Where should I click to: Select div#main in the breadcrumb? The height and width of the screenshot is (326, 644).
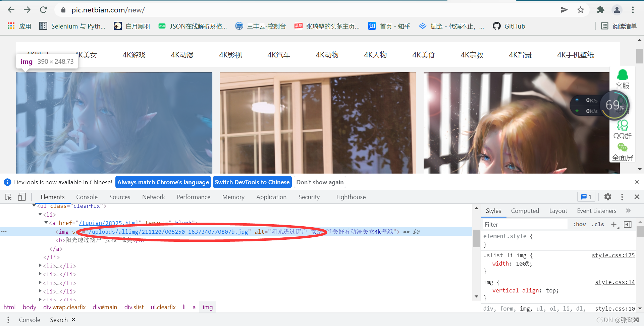105,307
